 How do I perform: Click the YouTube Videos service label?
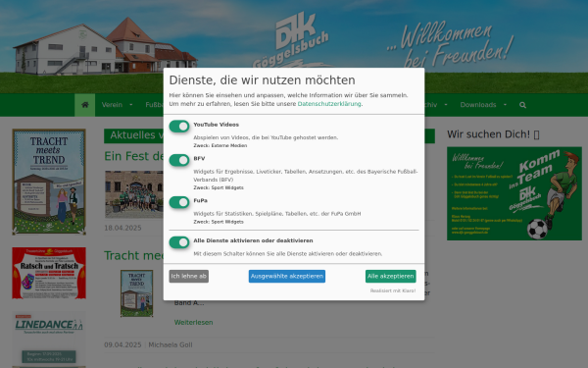pyautogui.click(x=216, y=125)
